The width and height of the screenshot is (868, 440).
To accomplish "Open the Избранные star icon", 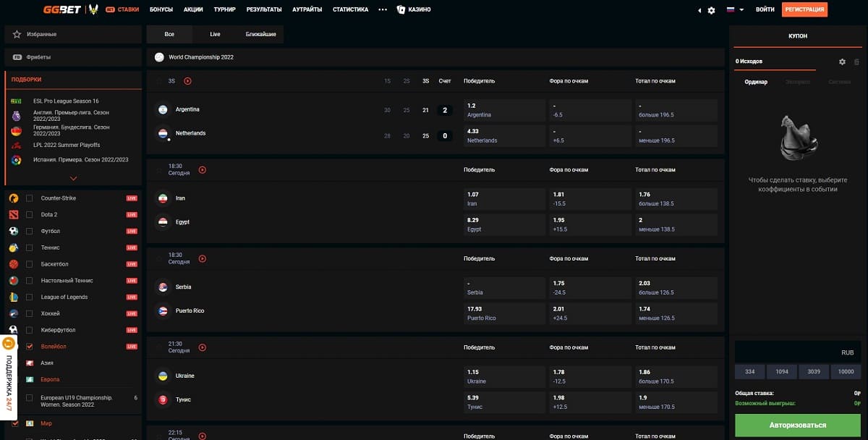I will click(x=17, y=34).
